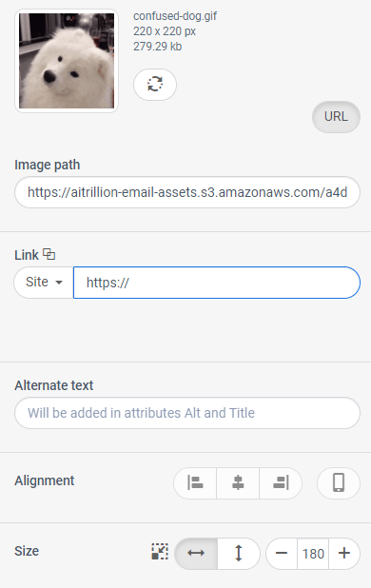371x588 pixels.
Task: Decrease size with minus button
Action: coord(282,553)
